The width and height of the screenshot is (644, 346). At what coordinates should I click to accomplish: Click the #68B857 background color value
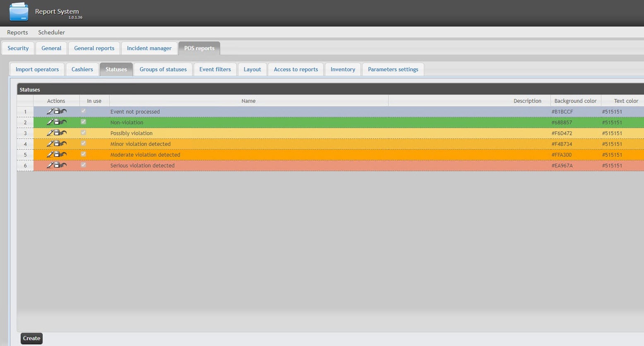562,122
